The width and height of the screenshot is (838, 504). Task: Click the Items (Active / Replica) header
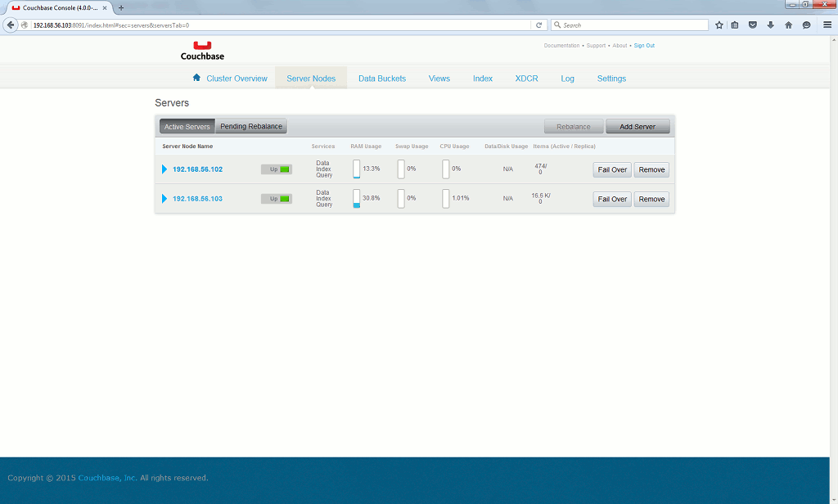(x=564, y=146)
